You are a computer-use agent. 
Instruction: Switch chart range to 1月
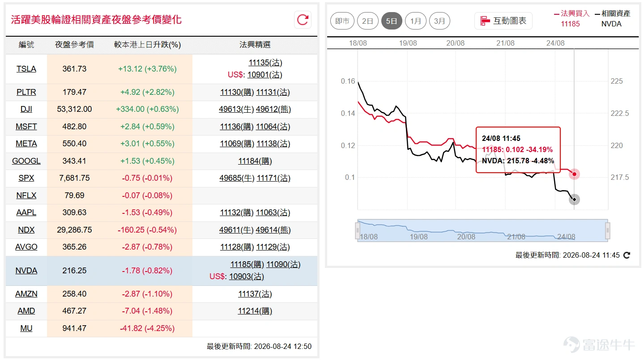click(416, 21)
